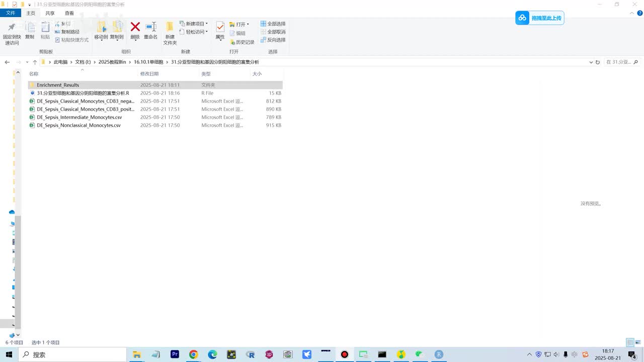The image size is (644, 362).
Task: Expand the address bar history dropdown
Action: click(x=591, y=62)
